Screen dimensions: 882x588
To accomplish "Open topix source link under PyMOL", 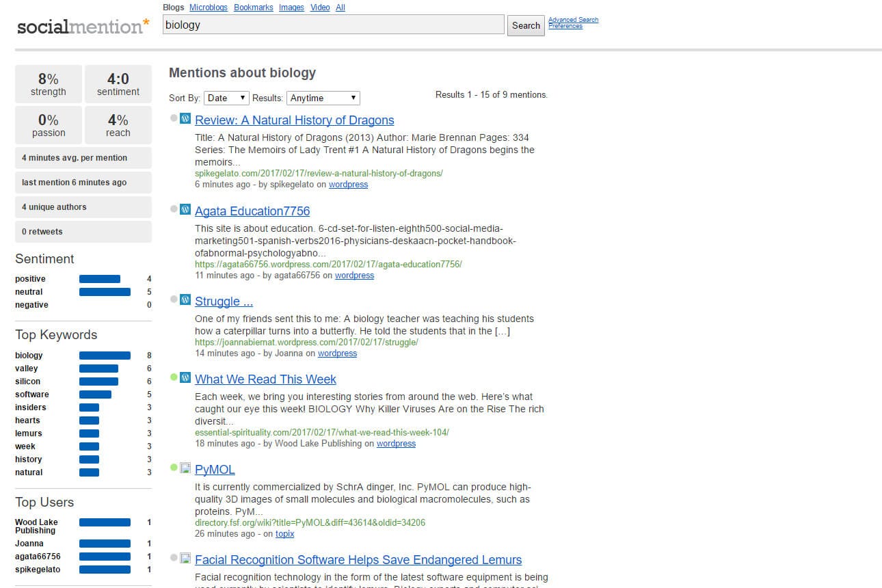I will [x=284, y=534].
